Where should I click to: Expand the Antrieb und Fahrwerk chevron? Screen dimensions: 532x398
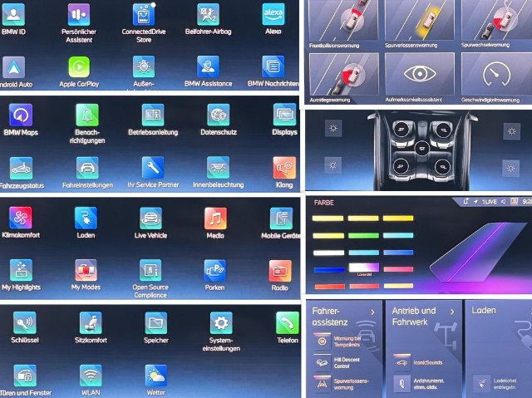[x=452, y=312]
